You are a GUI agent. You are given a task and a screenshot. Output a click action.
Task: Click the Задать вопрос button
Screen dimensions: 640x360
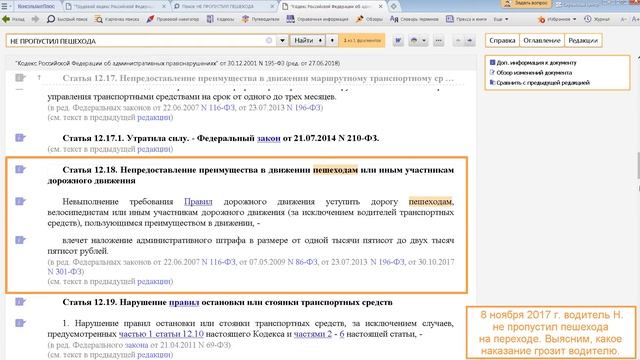click(527, 4)
